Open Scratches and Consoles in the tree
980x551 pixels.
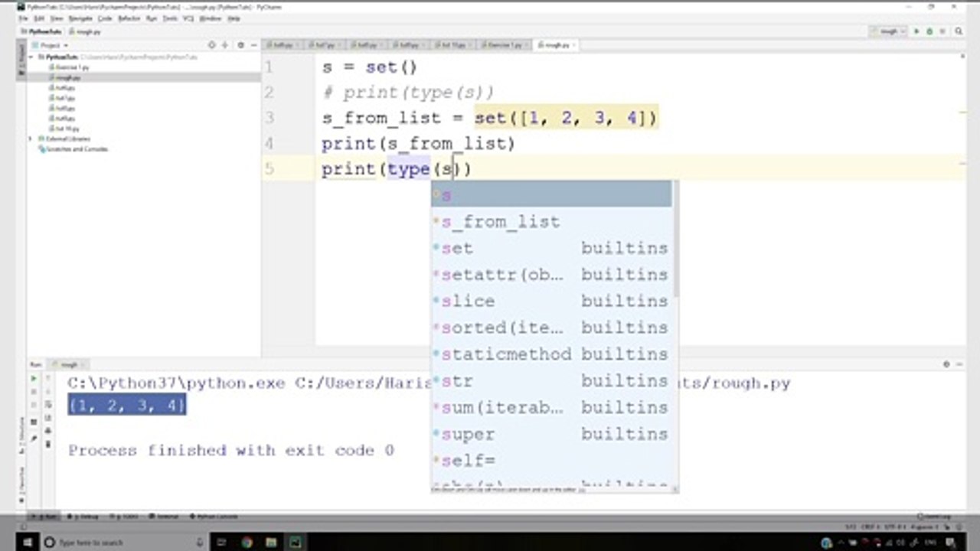[x=73, y=149]
